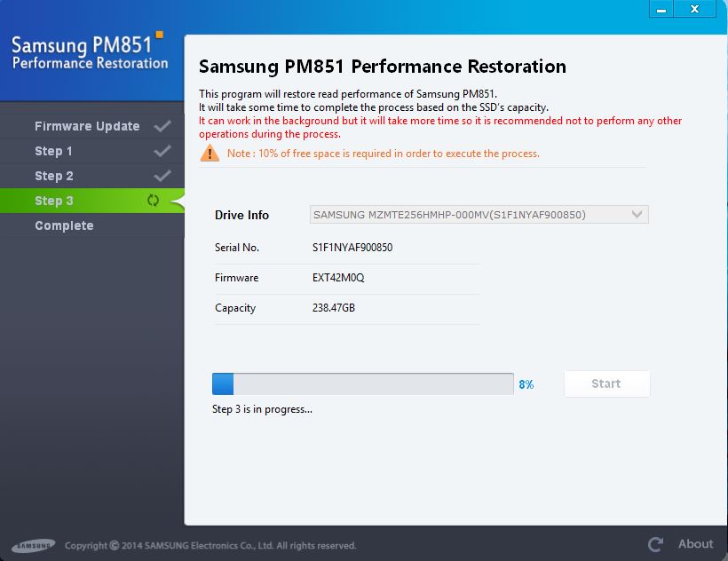The width and height of the screenshot is (728, 561).
Task: Click the Firmware row label
Action: [x=236, y=278]
